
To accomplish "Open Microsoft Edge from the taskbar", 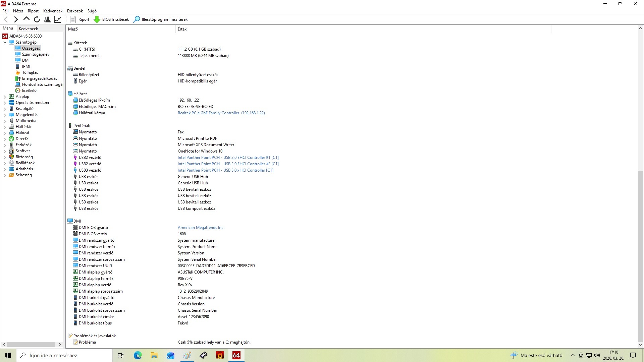I will (138, 355).
